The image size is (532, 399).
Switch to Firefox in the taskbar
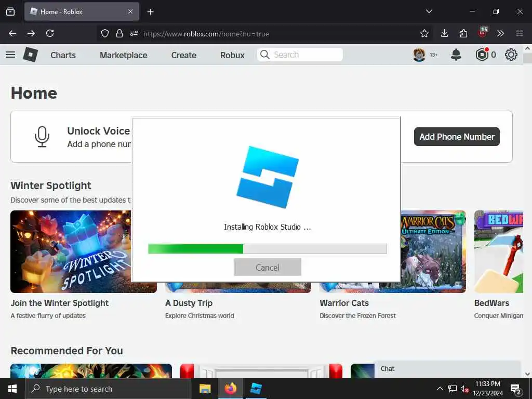[230, 389]
